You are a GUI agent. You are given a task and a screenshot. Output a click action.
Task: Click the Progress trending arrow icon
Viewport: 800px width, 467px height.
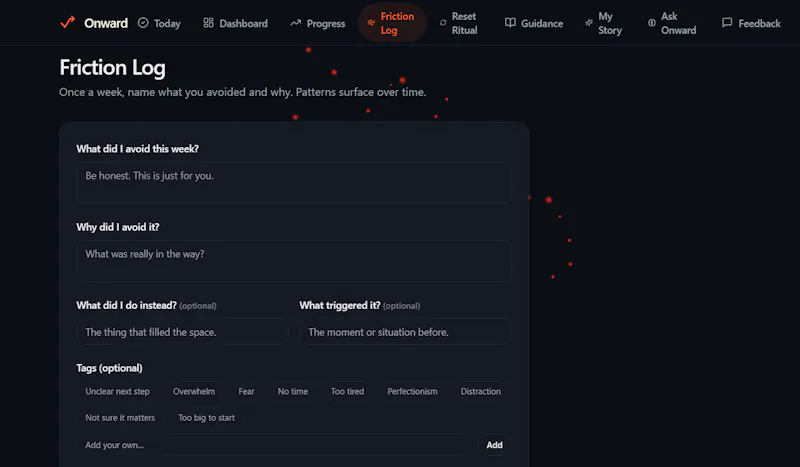[x=295, y=23]
